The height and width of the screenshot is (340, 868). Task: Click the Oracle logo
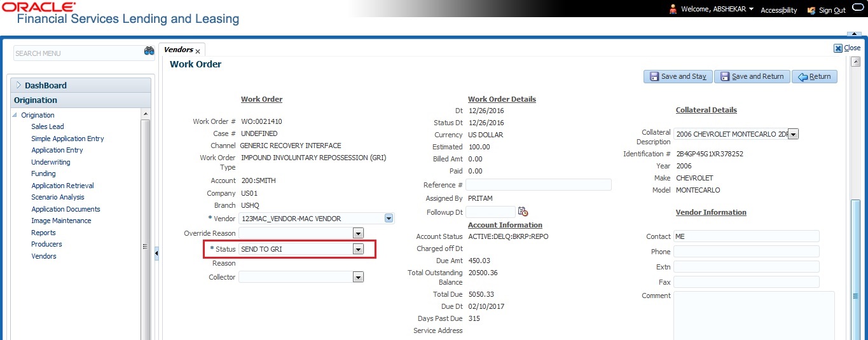pyautogui.click(x=38, y=6)
